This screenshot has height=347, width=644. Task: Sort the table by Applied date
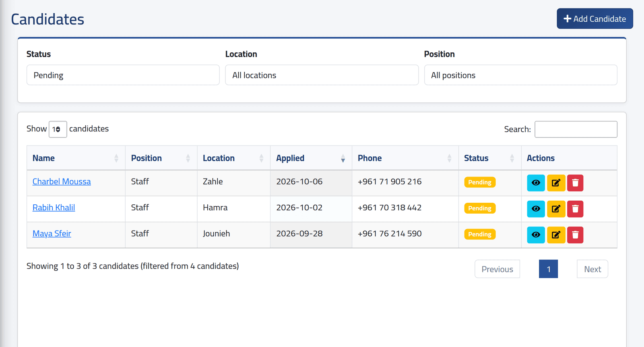pos(311,158)
